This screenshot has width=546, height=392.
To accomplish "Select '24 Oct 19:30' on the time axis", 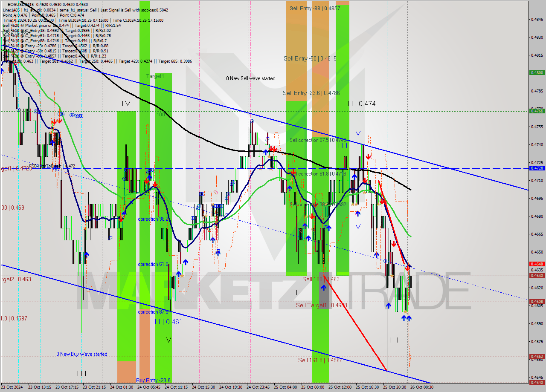I will 231,387.
